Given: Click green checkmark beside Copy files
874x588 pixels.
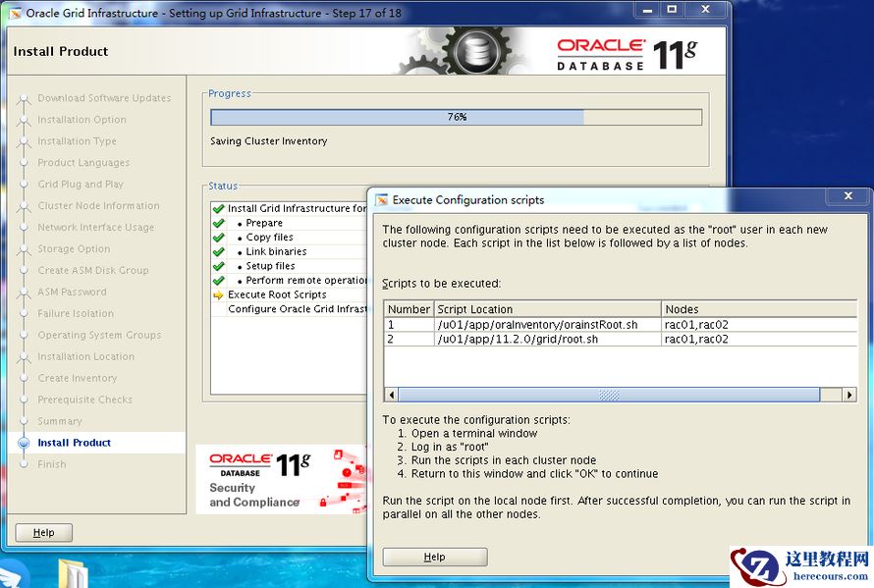Looking at the screenshot, I should (x=218, y=238).
